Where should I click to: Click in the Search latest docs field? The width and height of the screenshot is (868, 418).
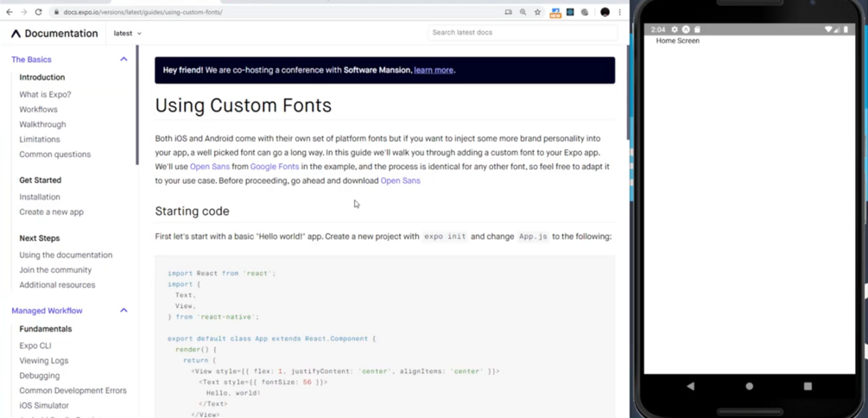click(523, 33)
